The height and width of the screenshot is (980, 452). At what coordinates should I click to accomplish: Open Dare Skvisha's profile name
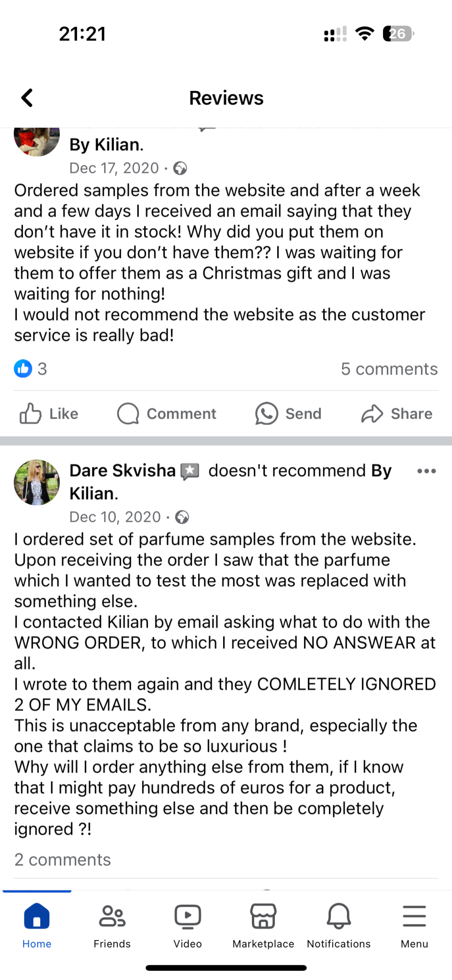point(123,470)
